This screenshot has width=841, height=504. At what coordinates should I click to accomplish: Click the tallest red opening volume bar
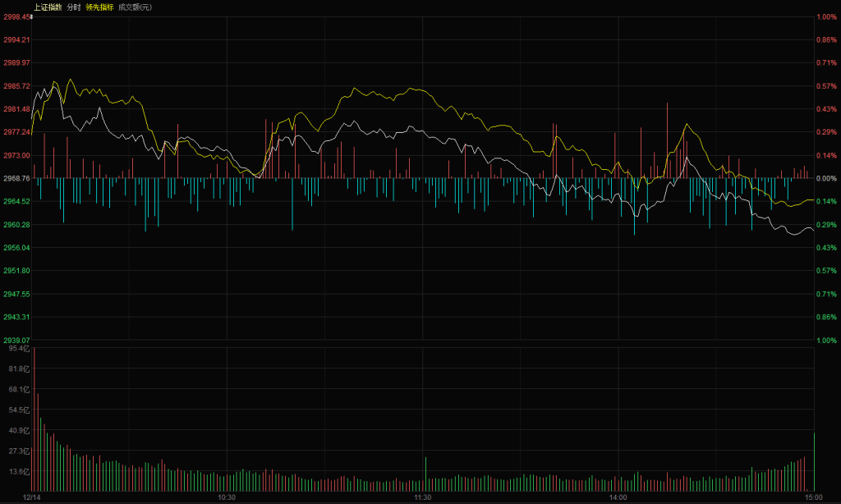coord(34,419)
